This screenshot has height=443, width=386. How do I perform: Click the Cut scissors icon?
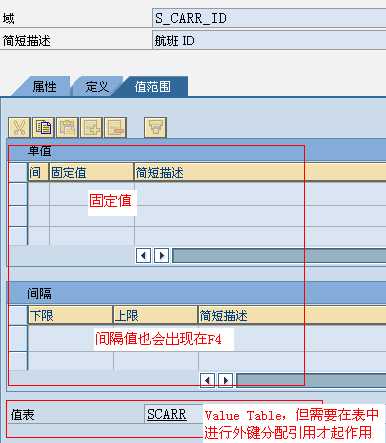click(19, 127)
